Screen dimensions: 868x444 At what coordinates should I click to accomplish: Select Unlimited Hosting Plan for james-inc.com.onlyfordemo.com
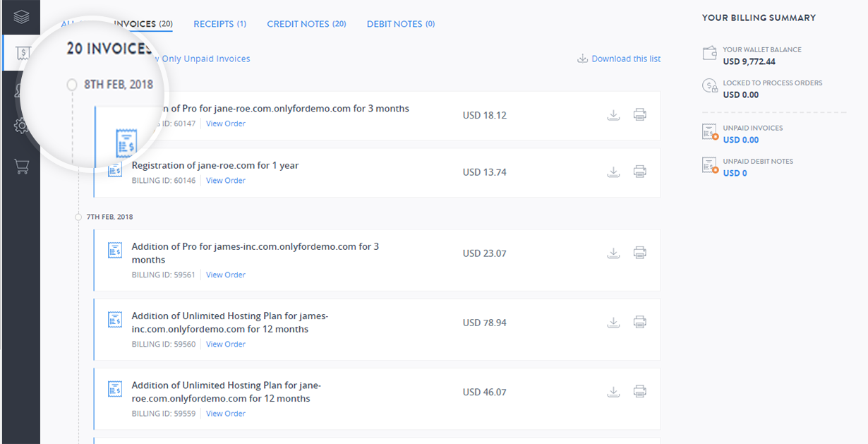pyautogui.click(x=230, y=323)
